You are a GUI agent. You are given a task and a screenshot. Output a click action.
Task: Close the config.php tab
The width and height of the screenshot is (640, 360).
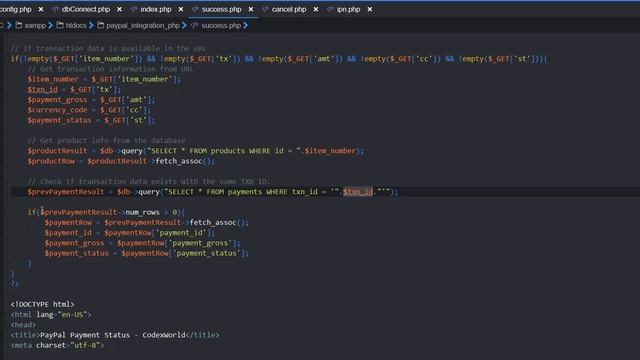41,9
